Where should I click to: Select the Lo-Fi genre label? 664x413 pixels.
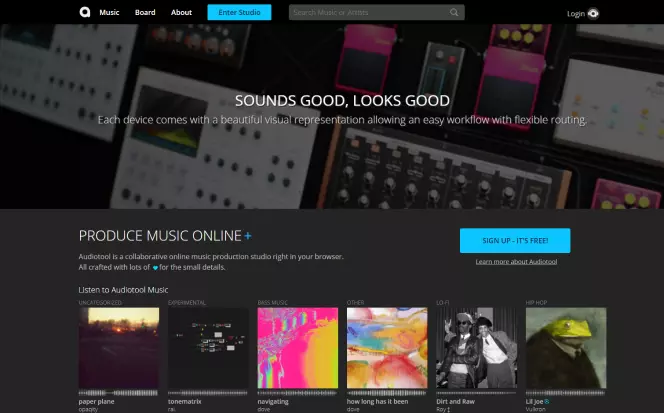(443, 302)
